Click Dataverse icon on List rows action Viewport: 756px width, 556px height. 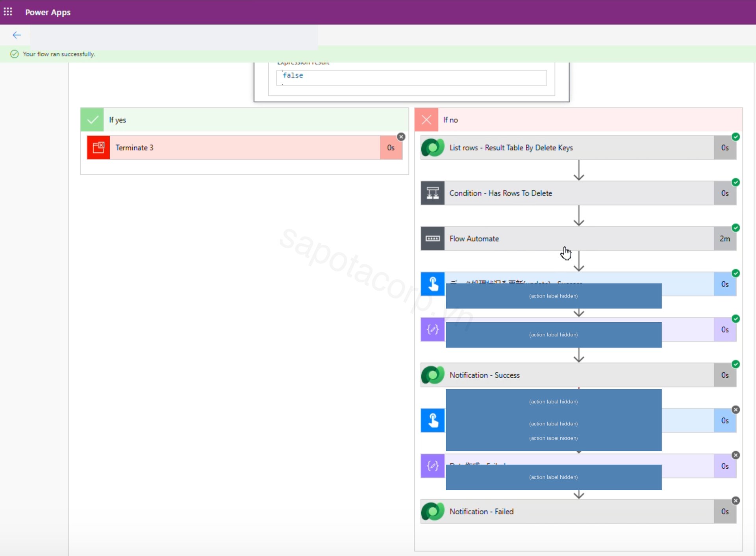point(433,148)
